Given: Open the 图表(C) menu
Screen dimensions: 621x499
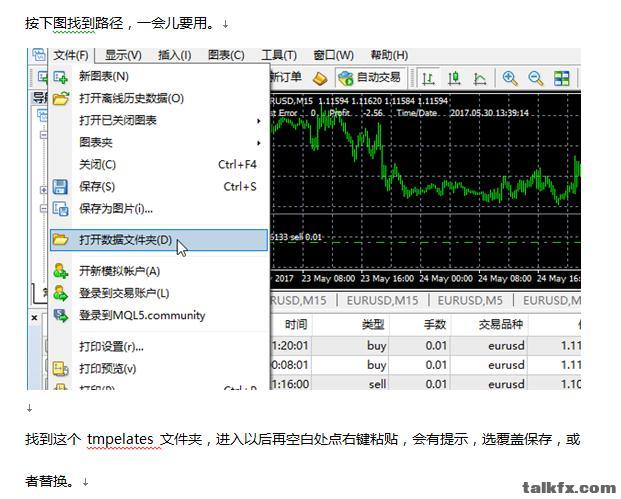Looking at the screenshot, I should point(226,55).
